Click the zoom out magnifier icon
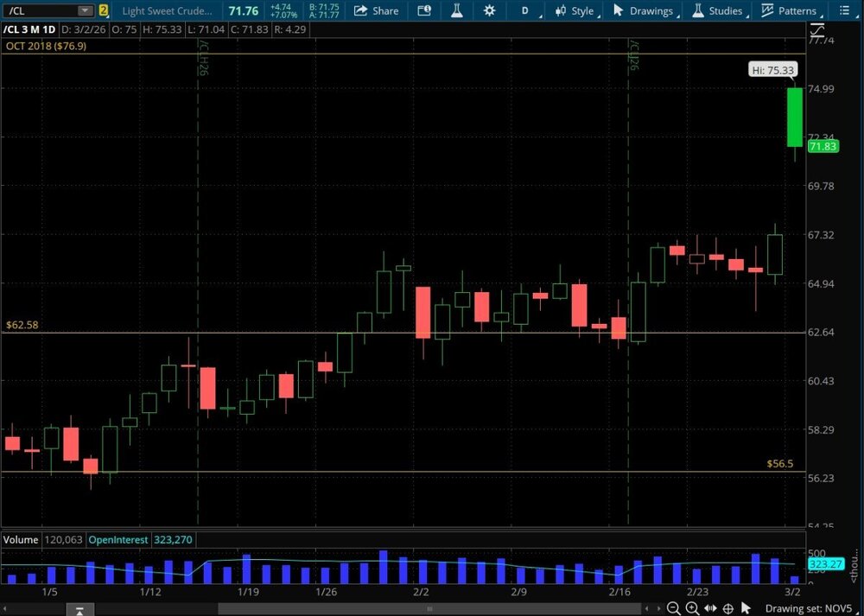The width and height of the screenshot is (864, 616). [674, 609]
